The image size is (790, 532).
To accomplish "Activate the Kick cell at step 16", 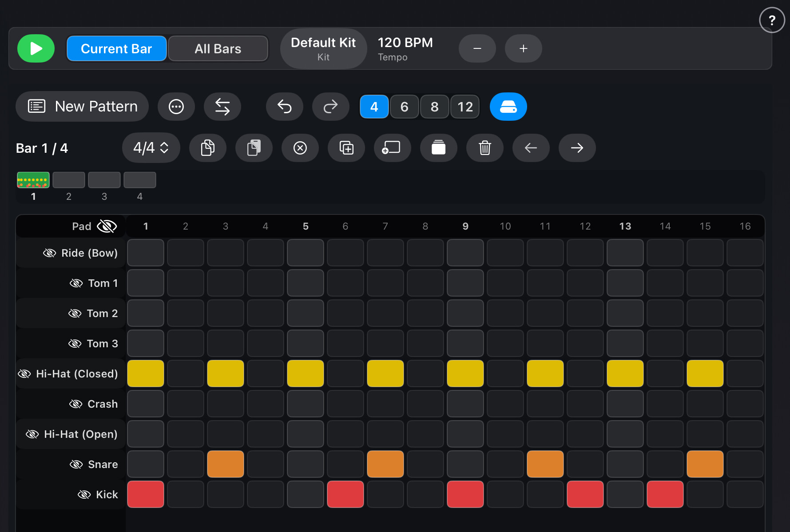I will point(745,494).
